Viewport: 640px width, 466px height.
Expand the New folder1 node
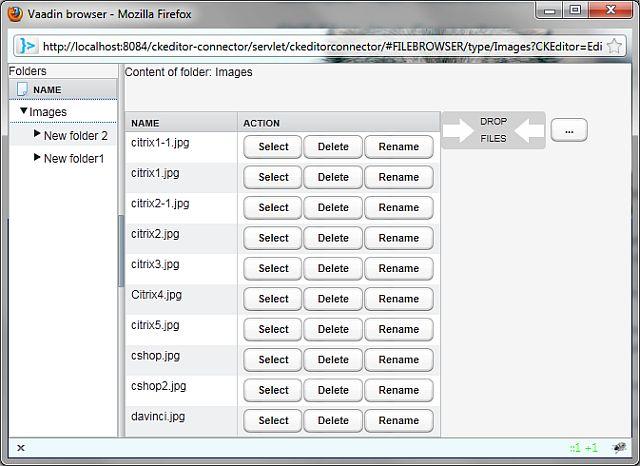pos(37,157)
